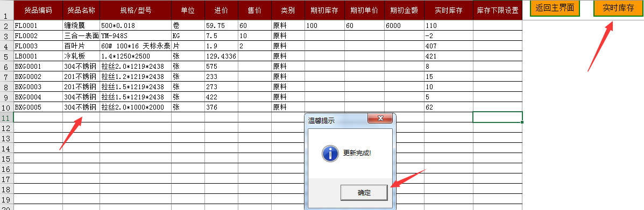Select real-time stock cell 407

point(449,46)
